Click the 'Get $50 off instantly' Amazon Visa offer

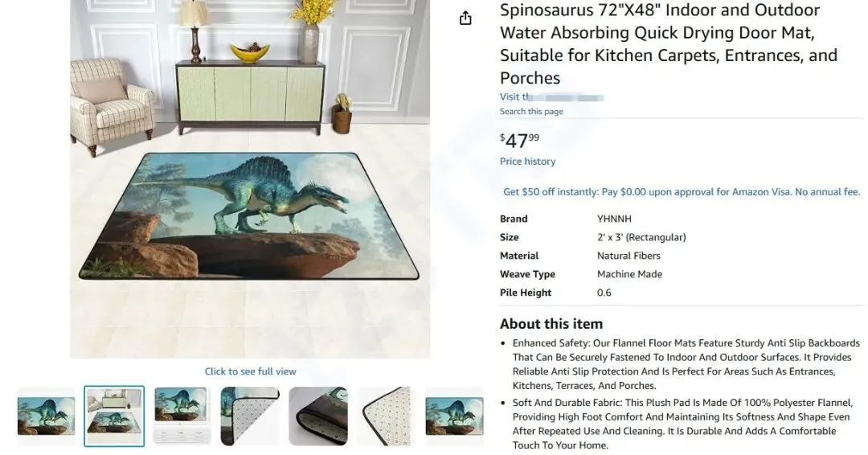click(682, 192)
